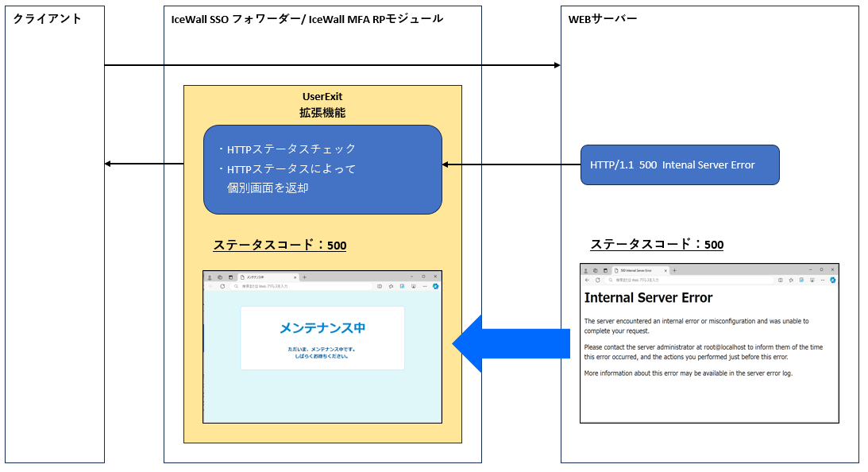
Task: Open collections in the メンテナンス中 browser
Action: pos(402,286)
